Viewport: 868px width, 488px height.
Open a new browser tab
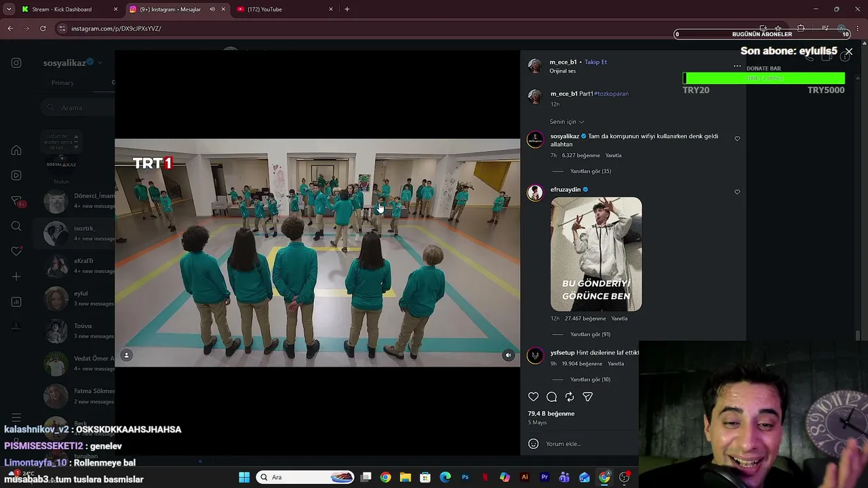(347, 9)
